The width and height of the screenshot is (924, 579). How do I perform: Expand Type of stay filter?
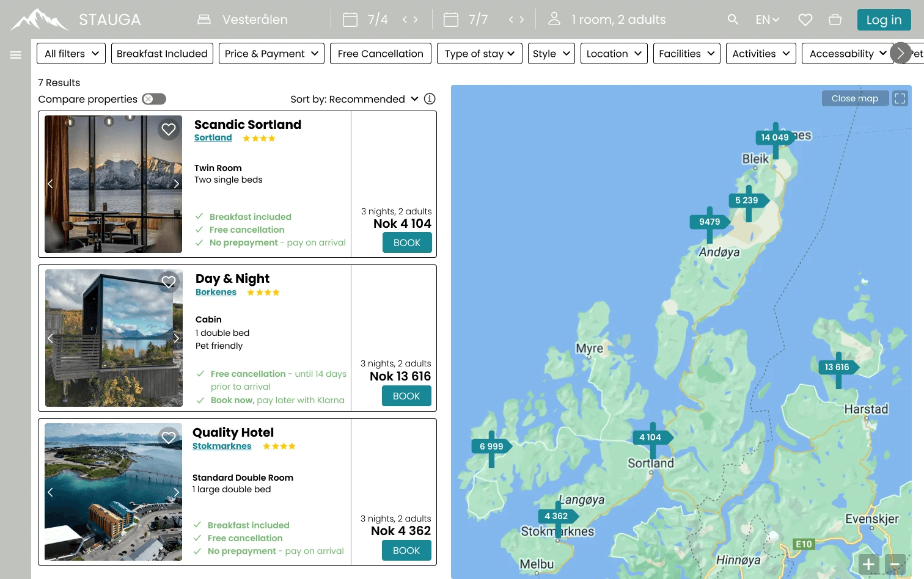(x=480, y=54)
